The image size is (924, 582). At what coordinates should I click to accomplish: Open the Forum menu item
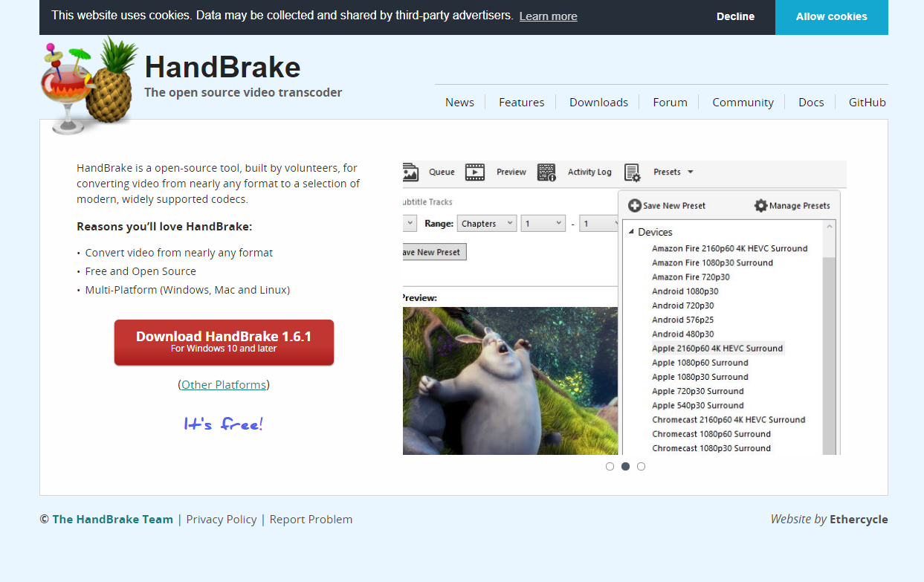(x=670, y=103)
